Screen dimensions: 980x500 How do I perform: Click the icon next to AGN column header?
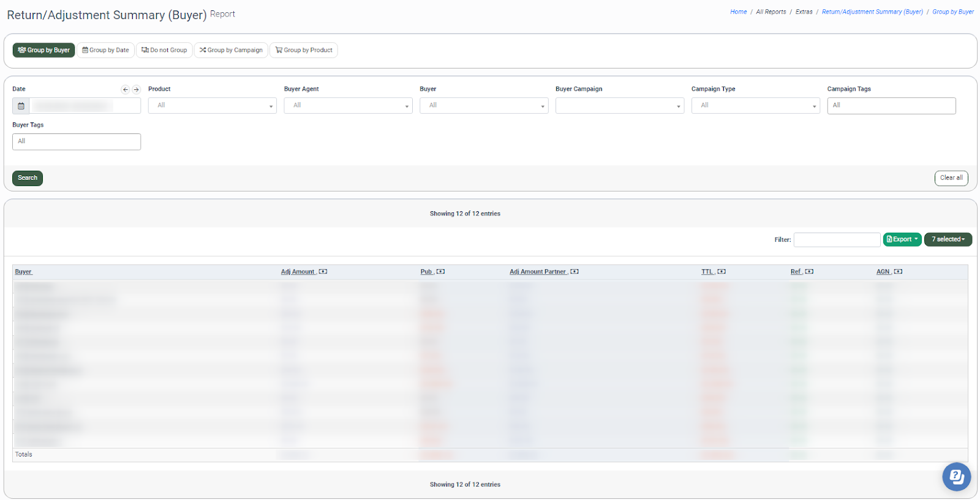(x=898, y=272)
